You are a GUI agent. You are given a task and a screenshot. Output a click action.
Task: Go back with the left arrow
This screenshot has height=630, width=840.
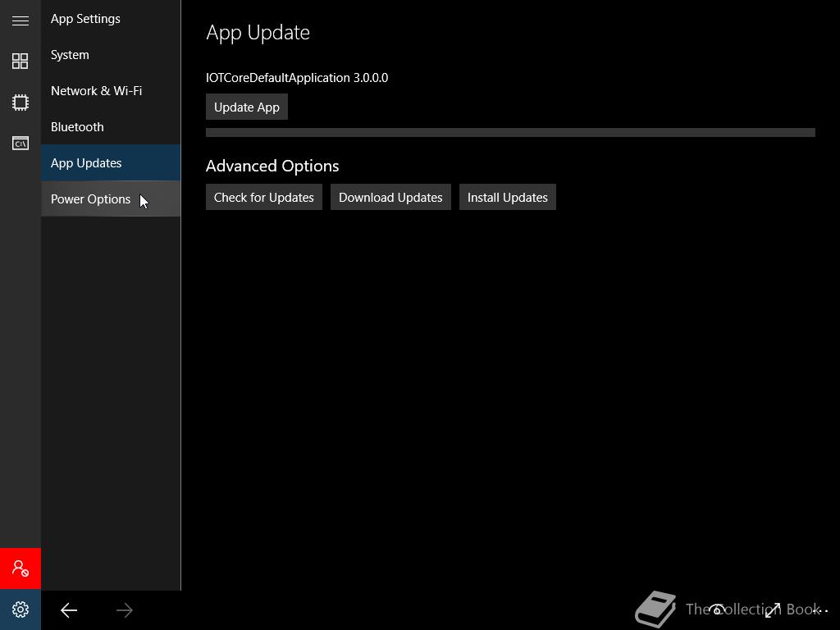tap(69, 609)
